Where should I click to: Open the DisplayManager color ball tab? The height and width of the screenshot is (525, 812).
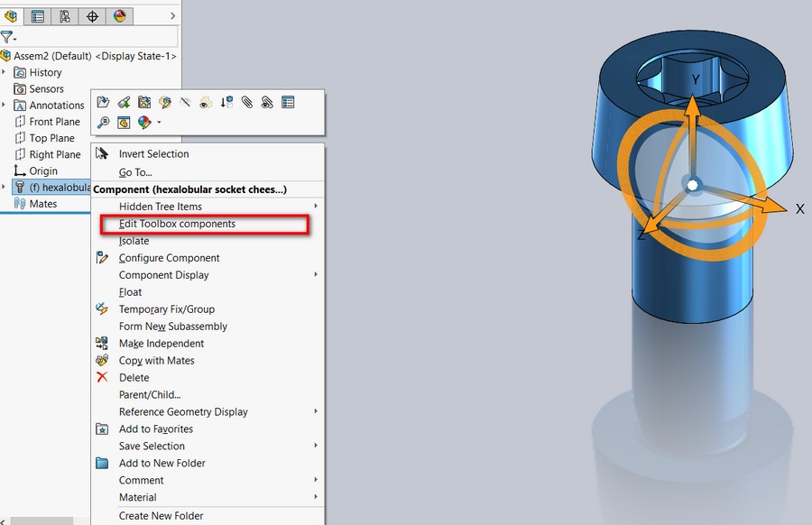(120, 16)
